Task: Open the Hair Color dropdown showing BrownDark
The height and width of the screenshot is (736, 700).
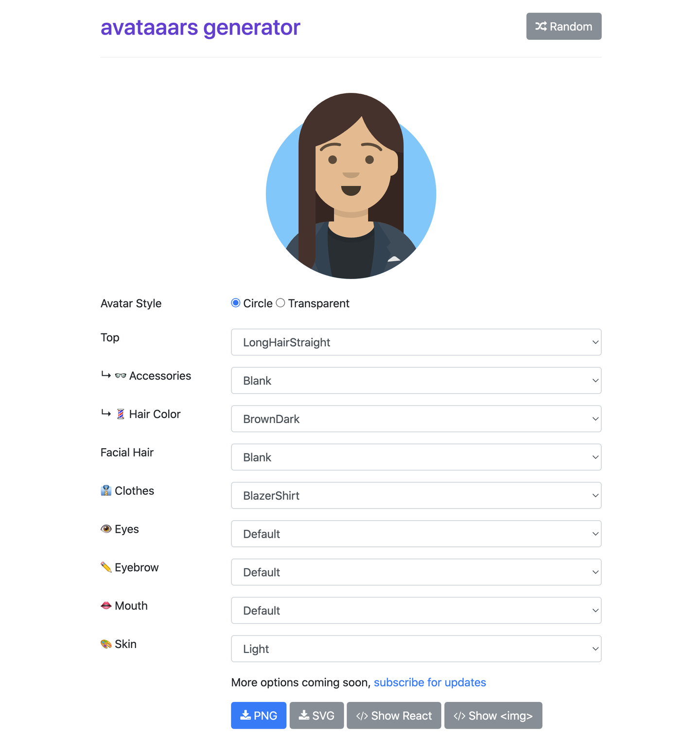Action: pos(416,419)
